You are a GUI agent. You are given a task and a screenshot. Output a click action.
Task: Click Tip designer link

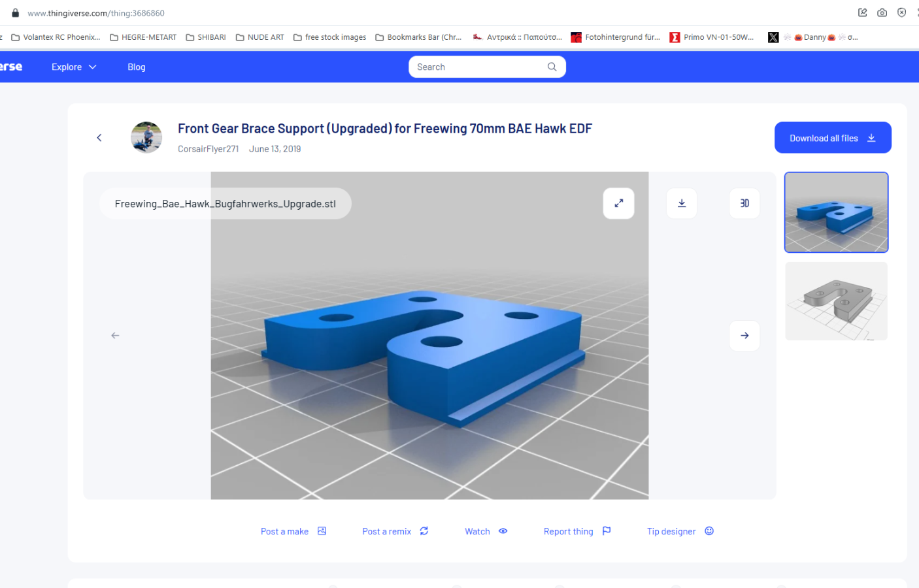pos(680,531)
